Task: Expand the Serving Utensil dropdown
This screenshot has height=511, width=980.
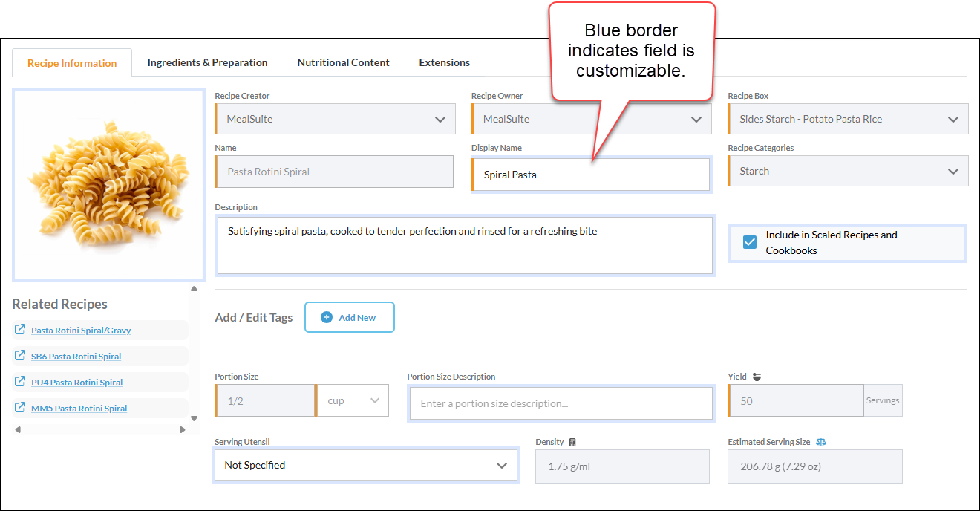Action: pyautogui.click(x=365, y=465)
